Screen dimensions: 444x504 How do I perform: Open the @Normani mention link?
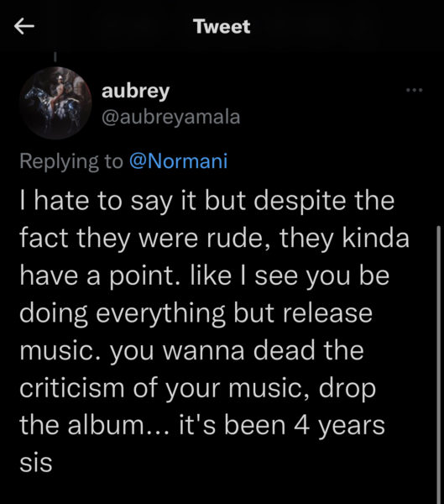(x=178, y=160)
